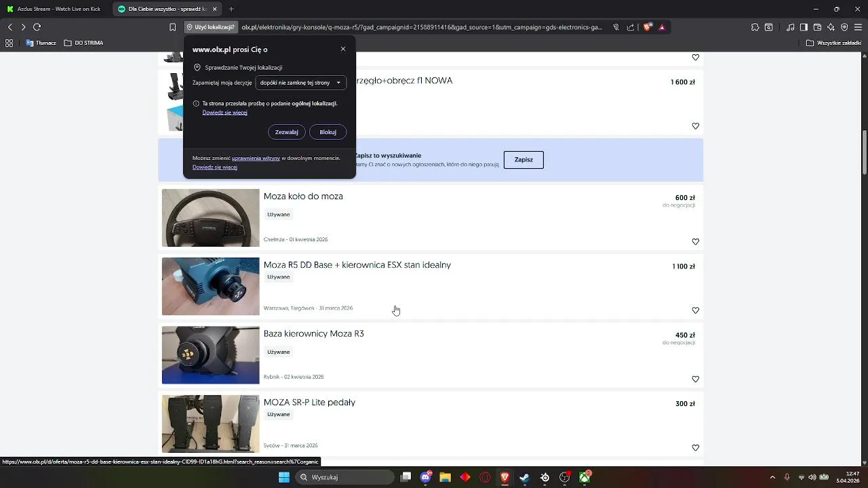Favorite the Baza kierownicy Moza R3 listing
The image size is (868, 488).
point(695,379)
